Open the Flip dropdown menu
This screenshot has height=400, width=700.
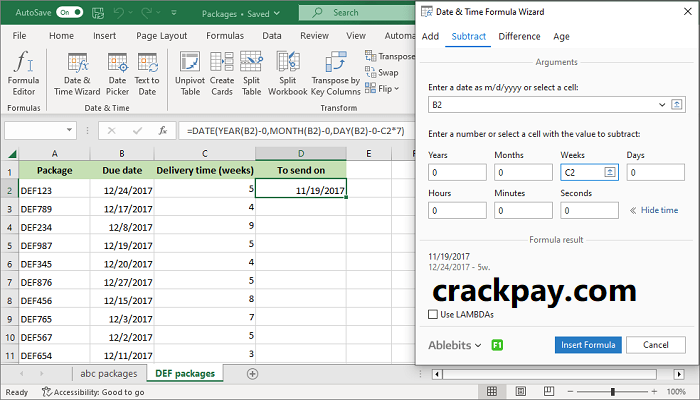[382, 88]
